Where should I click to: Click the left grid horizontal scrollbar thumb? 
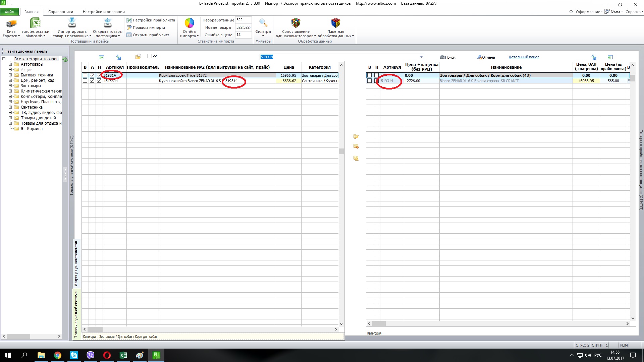pyautogui.click(x=95, y=329)
